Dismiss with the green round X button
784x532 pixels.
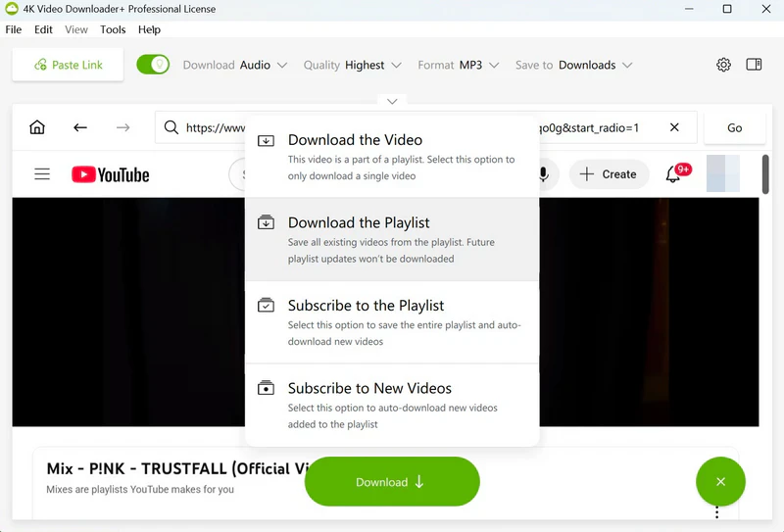pyautogui.click(x=720, y=481)
